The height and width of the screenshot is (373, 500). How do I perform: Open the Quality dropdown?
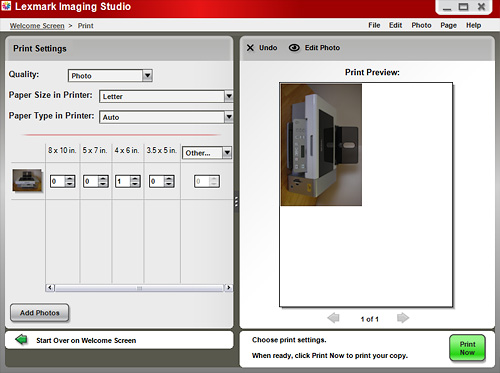click(x=147, y=76)
